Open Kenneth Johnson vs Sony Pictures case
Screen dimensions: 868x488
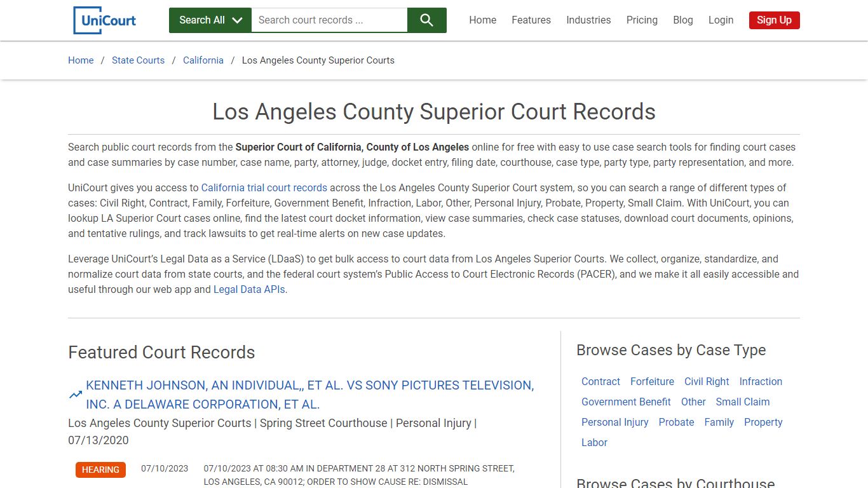click(309, 395)
